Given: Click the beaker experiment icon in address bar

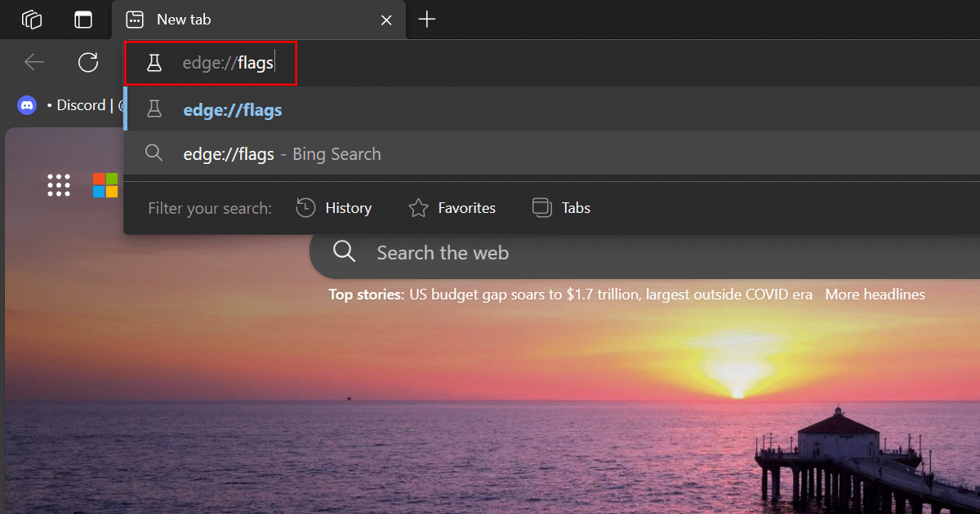Looking at the screenshot, I should pos(155,62).
